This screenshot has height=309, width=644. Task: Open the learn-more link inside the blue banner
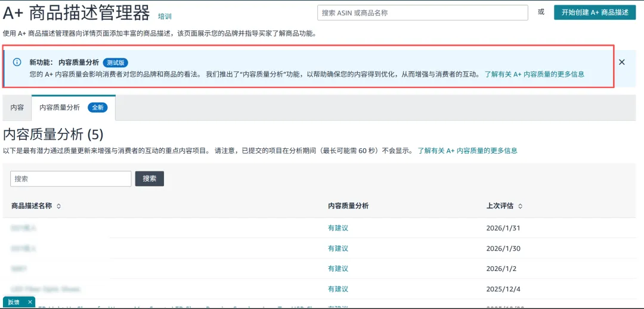534,74
